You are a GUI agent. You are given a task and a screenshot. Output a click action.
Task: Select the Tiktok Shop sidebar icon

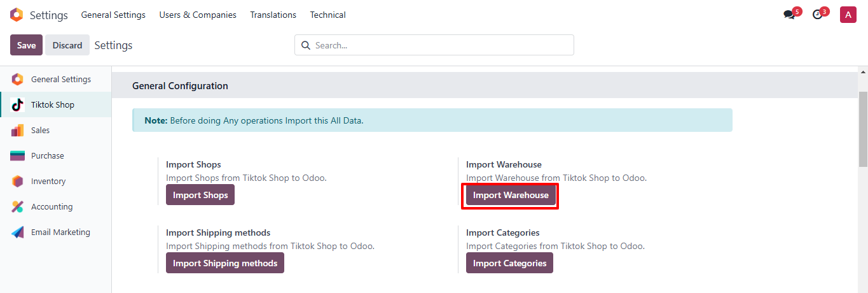[x=18, y=105]
